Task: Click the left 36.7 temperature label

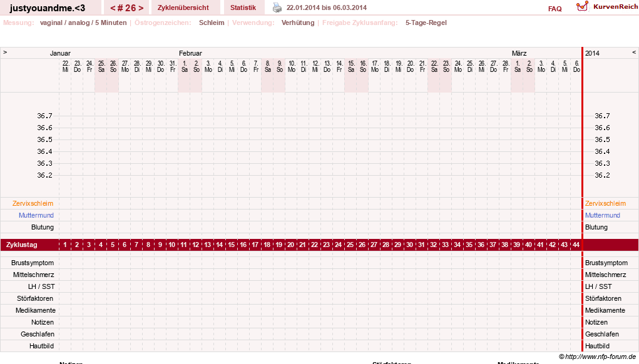Action: [45, 116]
